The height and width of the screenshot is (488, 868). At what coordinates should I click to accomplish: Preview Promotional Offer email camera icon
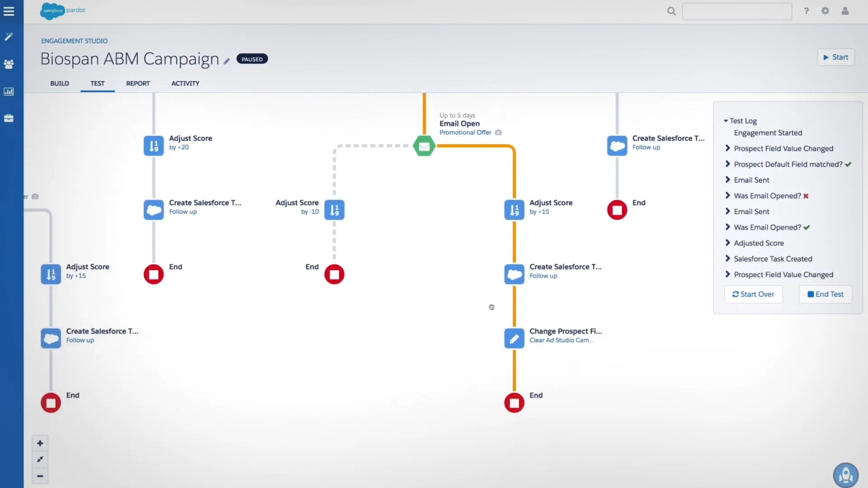pos(498,132)
